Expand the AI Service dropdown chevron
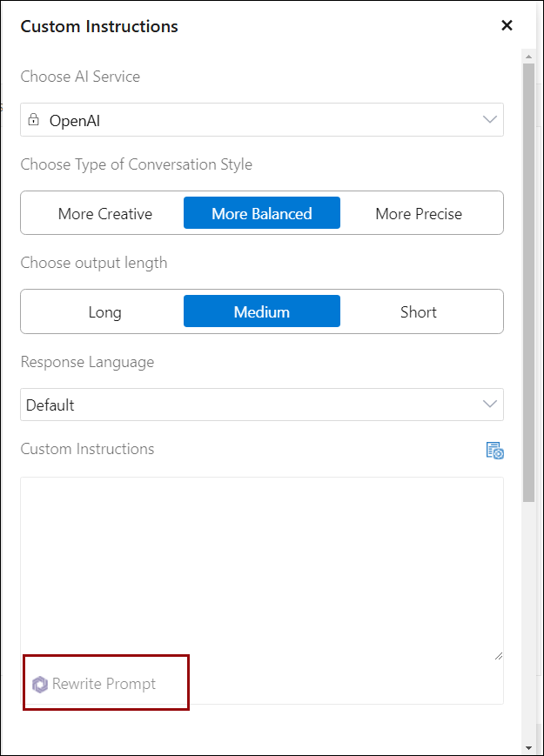 (x=490, y=119)
